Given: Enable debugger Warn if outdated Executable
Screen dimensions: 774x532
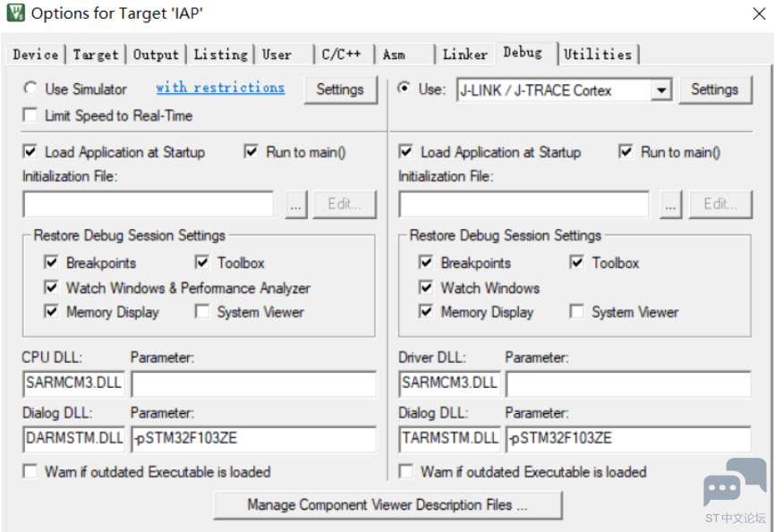Looking at the screenshot, I should pos(405,471).
